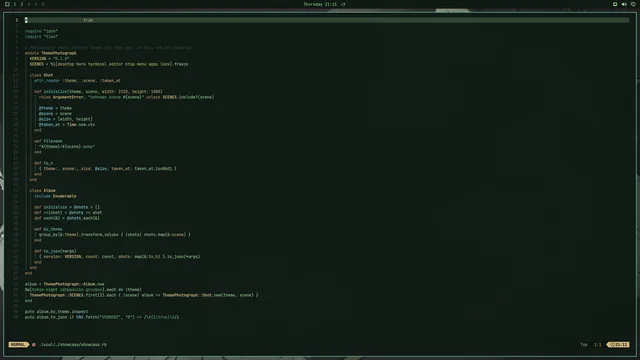The image size is (640, 360).
Task: Click the 'VERSION =' constant line
Action: click(49, 59)
